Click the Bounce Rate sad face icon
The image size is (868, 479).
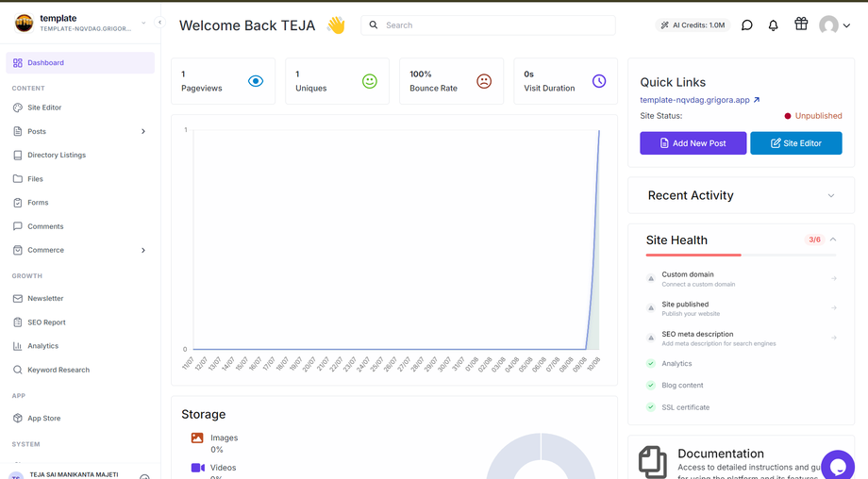pos(484,81)
